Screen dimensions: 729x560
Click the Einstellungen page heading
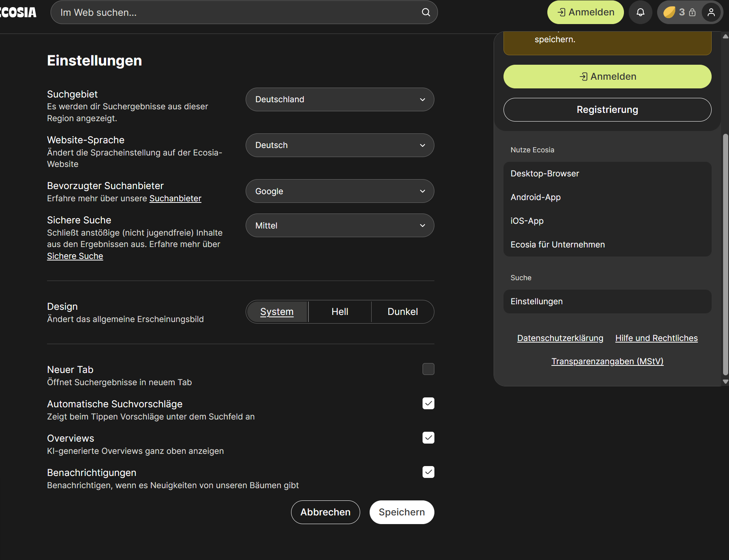coord(94,61)
